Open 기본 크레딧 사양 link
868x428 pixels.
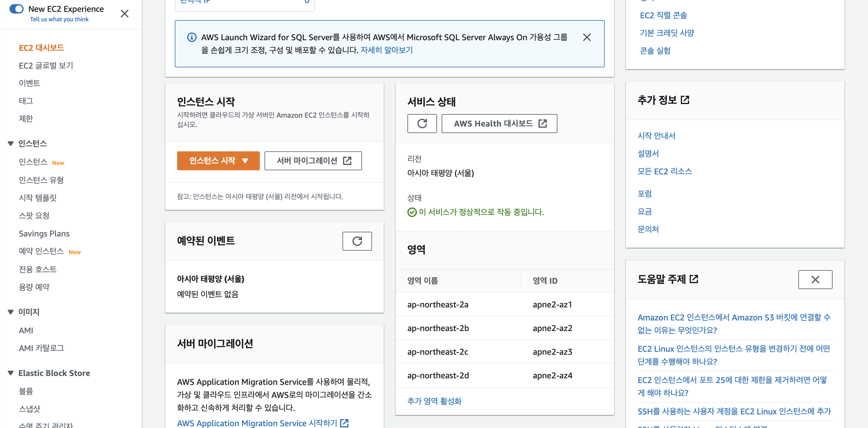click(667, 33)
